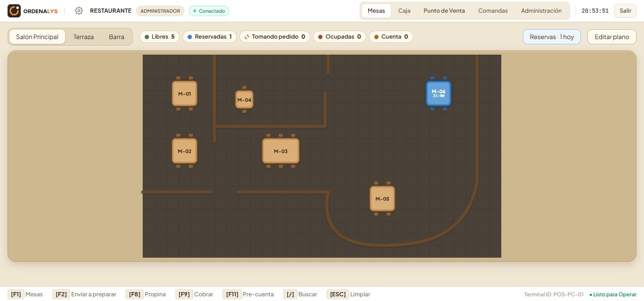
Task: Select table M-04 on the floor plan
Action: point(244,100)
